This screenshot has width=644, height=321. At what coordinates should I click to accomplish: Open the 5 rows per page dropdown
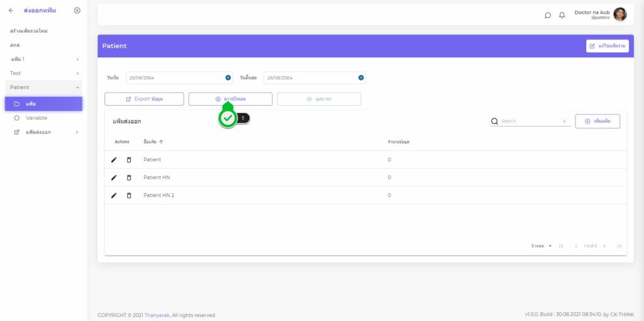[541, 246]
